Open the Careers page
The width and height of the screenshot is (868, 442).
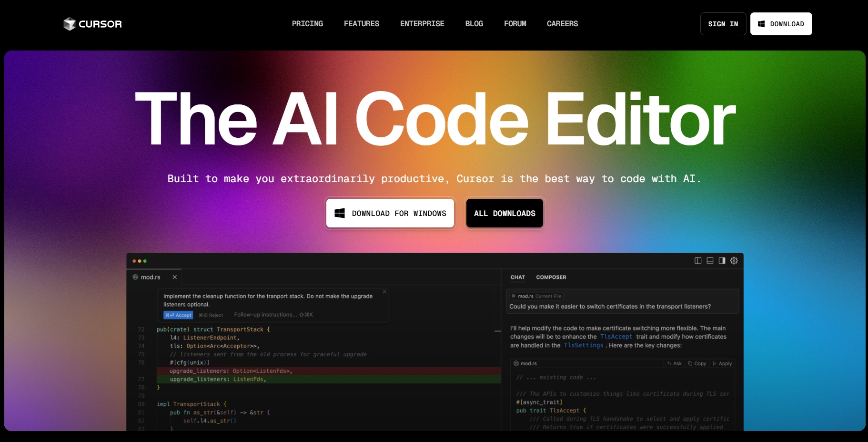(x=562, y=24)
